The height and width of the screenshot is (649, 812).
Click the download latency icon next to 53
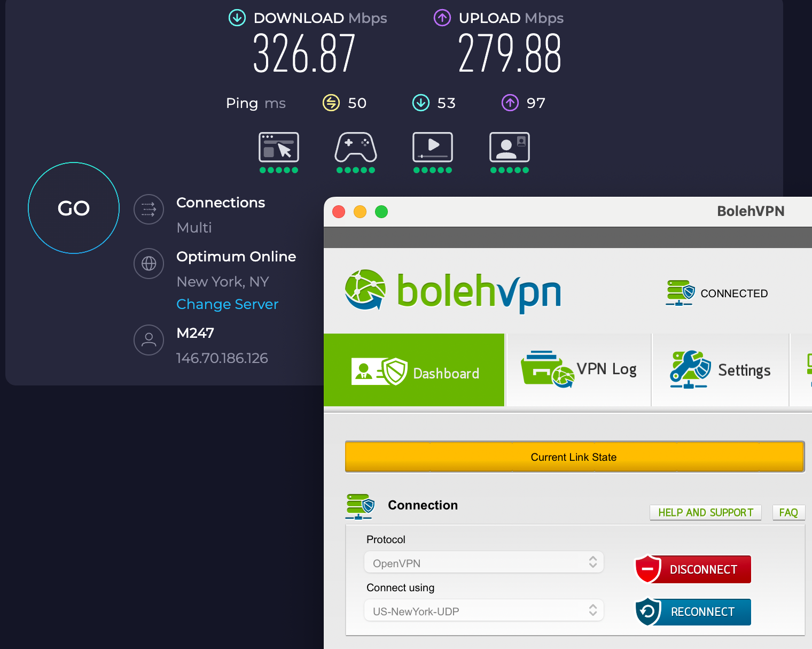(421, 103)
